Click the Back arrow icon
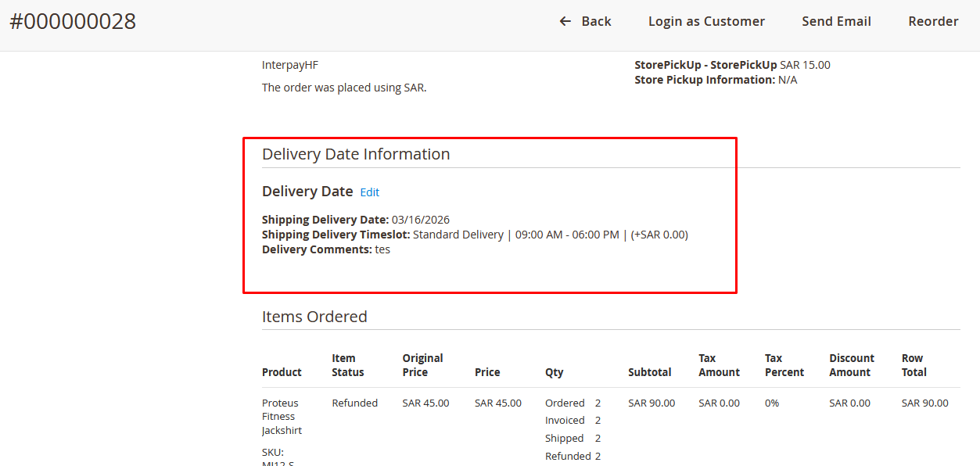The image size is (980, 466). (565, 22)
